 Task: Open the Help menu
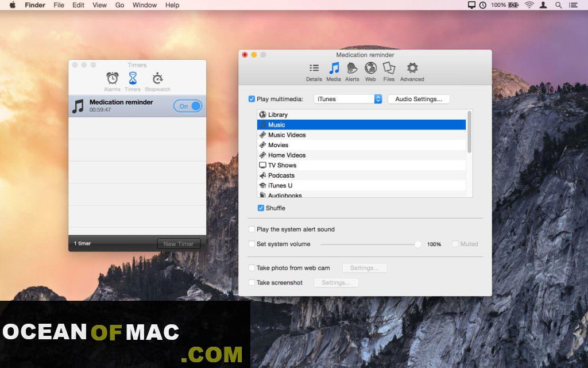(x=172, y=5)
